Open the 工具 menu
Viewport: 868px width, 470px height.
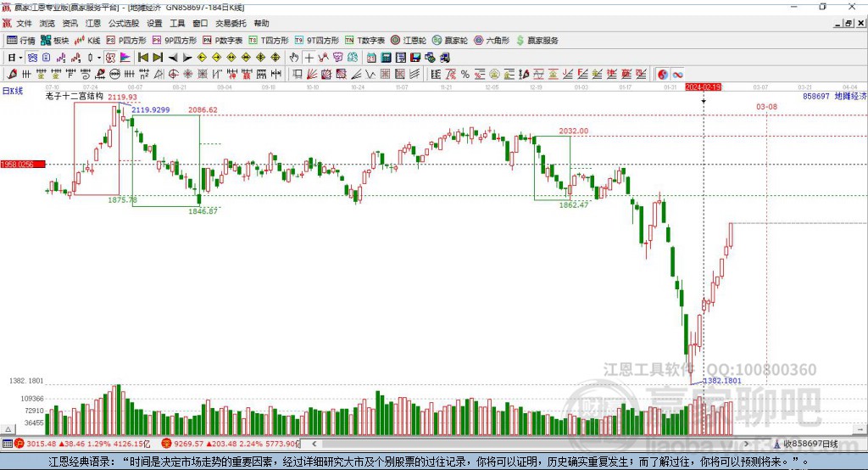click(177, 23)
